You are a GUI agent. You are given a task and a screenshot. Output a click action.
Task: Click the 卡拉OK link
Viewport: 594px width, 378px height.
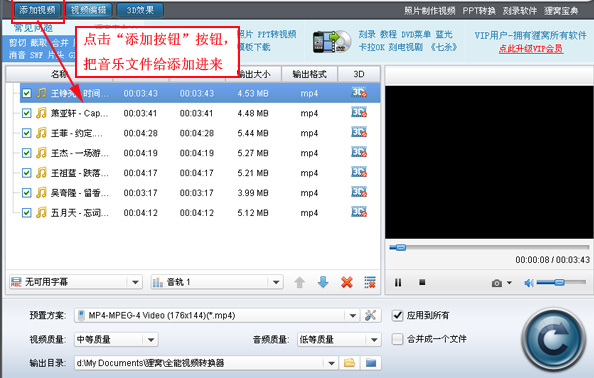tap(371, 47)
